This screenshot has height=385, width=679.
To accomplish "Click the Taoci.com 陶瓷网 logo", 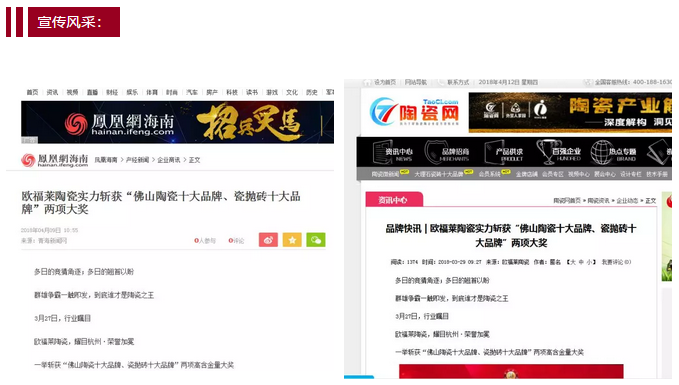I will pyautogui.click(x=414, y=112).
